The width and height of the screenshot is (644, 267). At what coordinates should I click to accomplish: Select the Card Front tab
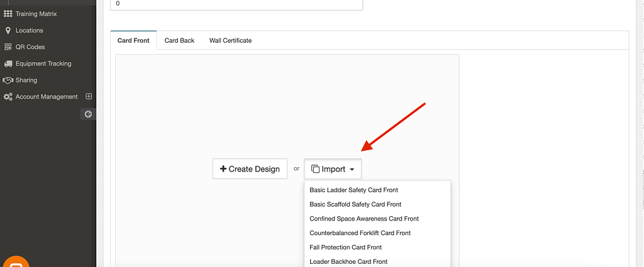click(133, 41)
